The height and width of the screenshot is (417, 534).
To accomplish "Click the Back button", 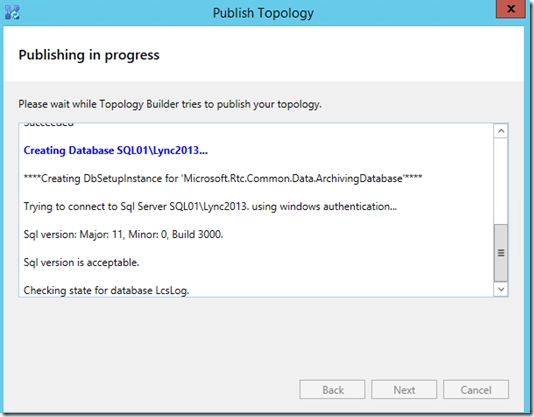I will (332, 389).
